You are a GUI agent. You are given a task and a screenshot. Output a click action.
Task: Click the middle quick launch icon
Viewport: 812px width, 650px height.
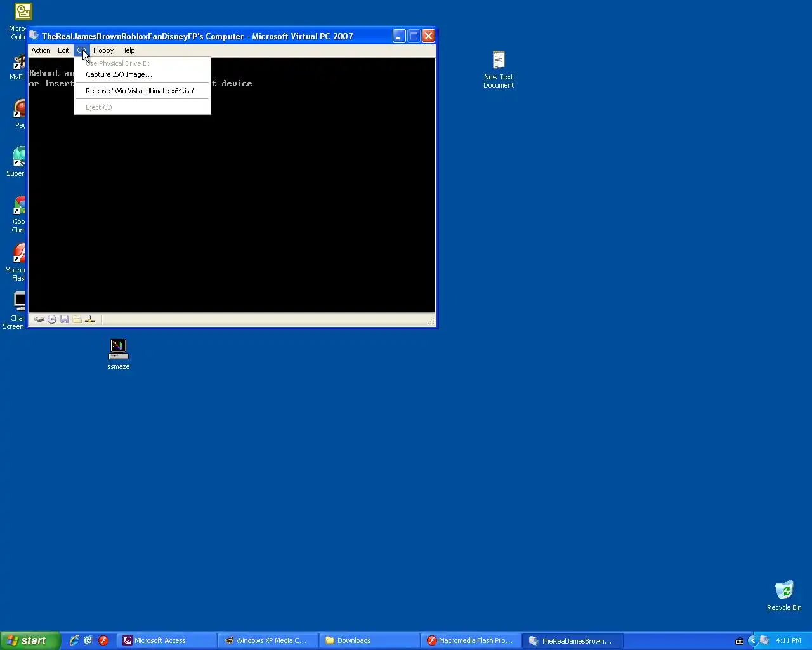point(89,640)
